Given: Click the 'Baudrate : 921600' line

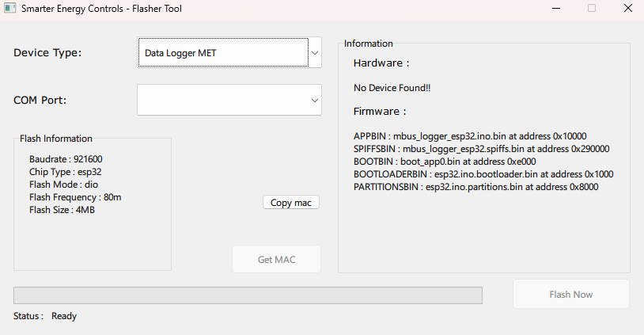Looking at the screenshot, I should pyautogui.click(x=66, y=159).
